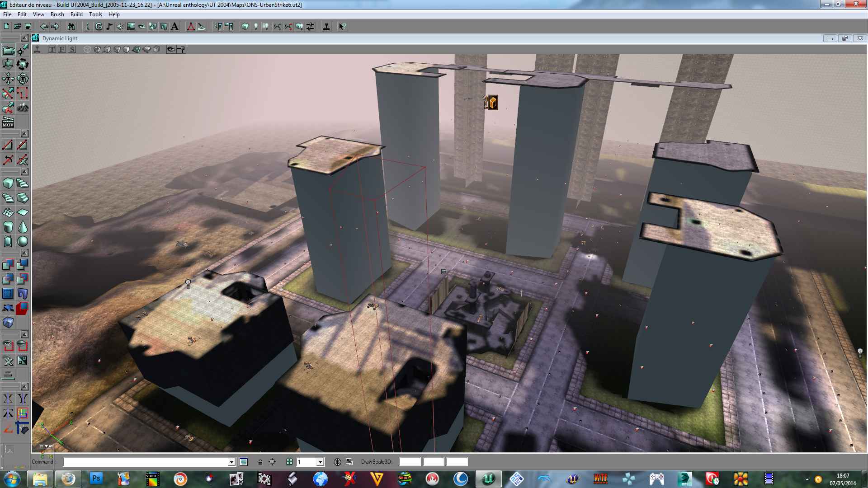Collapse the brush builders toolbar section
868x488 pixels.
click(24, 172)
